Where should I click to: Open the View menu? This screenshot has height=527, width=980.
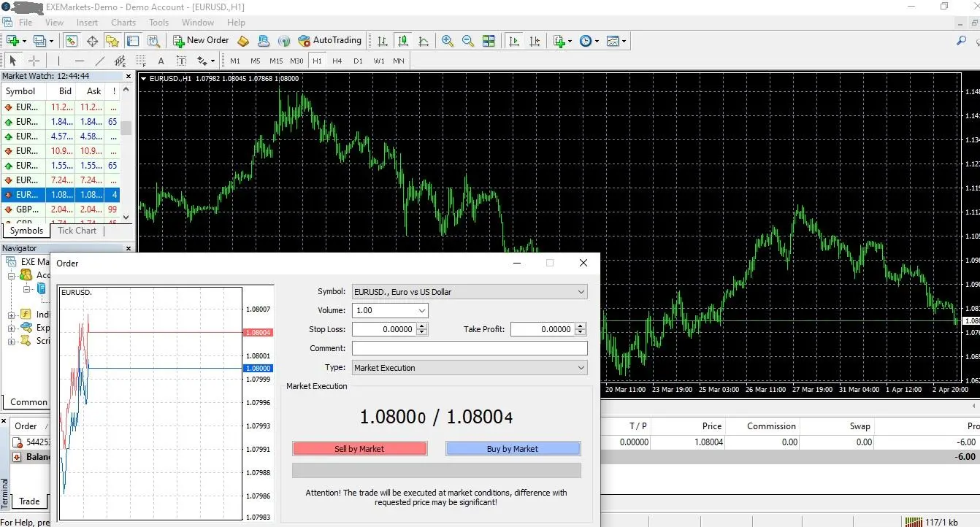[55, 23]
